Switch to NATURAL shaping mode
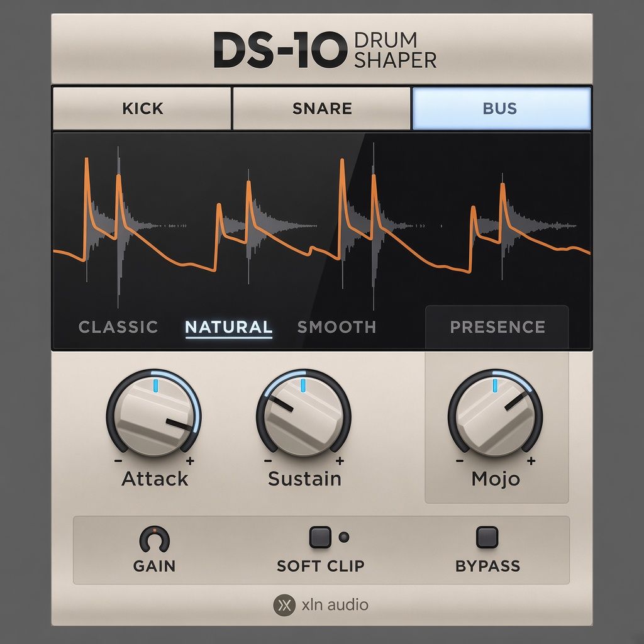Screen dimensions: 644x644 (x=229, y=327)
